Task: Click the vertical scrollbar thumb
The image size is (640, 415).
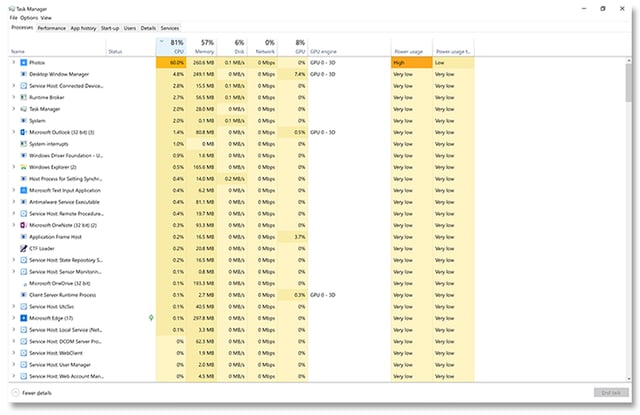Action: tap(629, 83)
